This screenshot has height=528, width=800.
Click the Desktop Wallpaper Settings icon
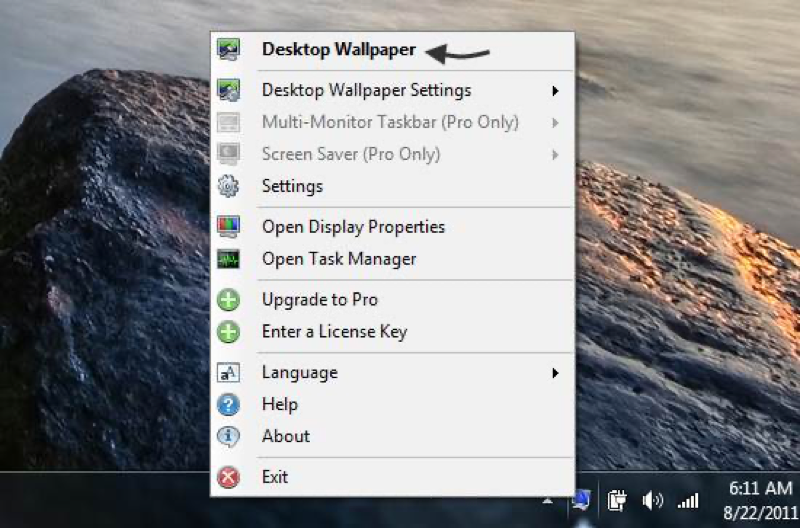pyautogui.click(x=228, y=90)
